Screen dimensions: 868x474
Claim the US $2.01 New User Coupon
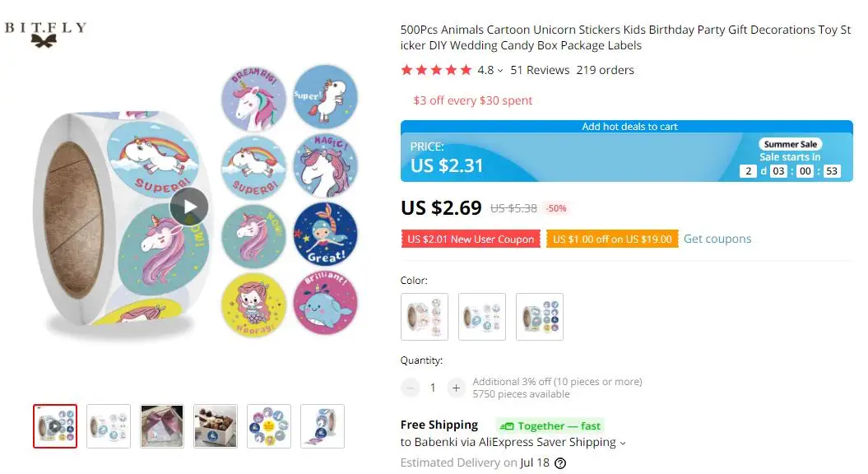(471, 239)
